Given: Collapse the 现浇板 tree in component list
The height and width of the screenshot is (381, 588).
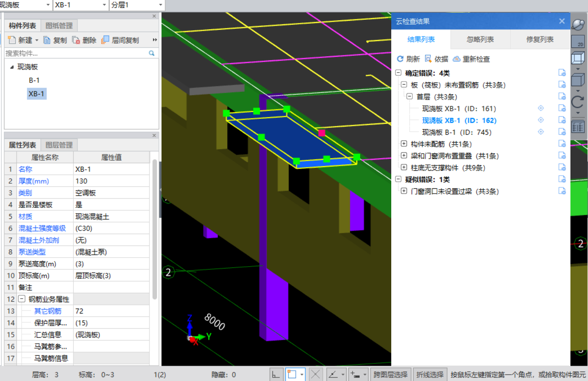Looking at the screenshot, I should pyautogui.click(x=12, y=67).
